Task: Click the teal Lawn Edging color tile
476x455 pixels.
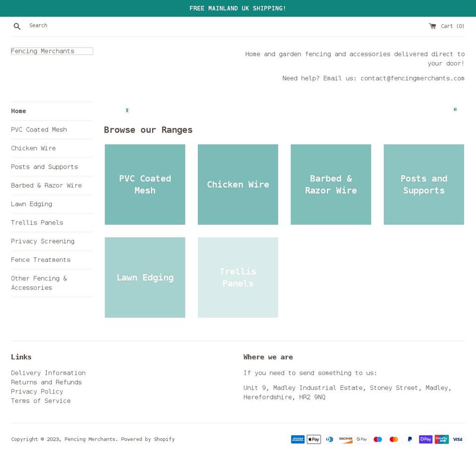Action: [145, 277]
